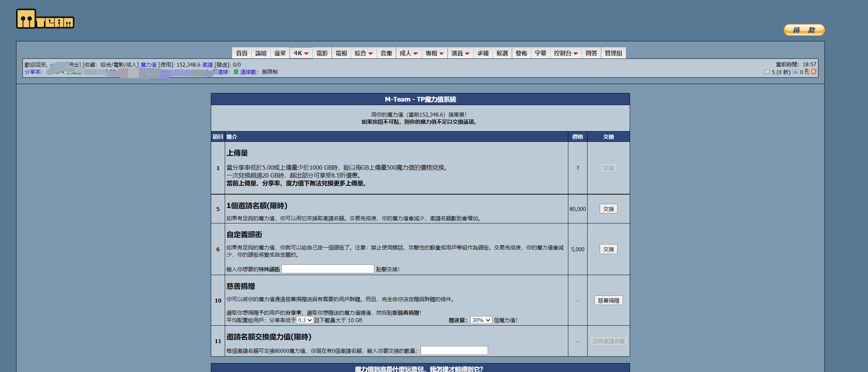Click the M-Team - TP魔力值系統 title
Screen dimensions: 868x372
click(x=420, y=99)
